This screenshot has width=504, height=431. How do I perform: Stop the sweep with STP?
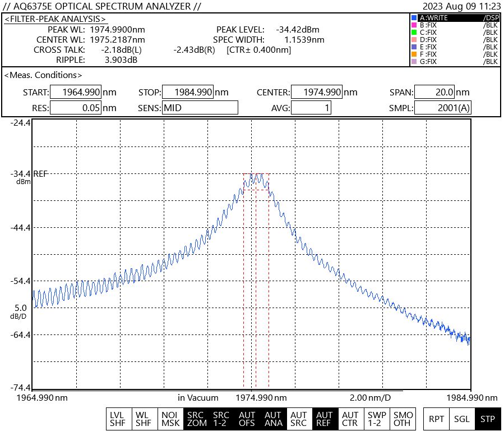[x=487, y=419]
